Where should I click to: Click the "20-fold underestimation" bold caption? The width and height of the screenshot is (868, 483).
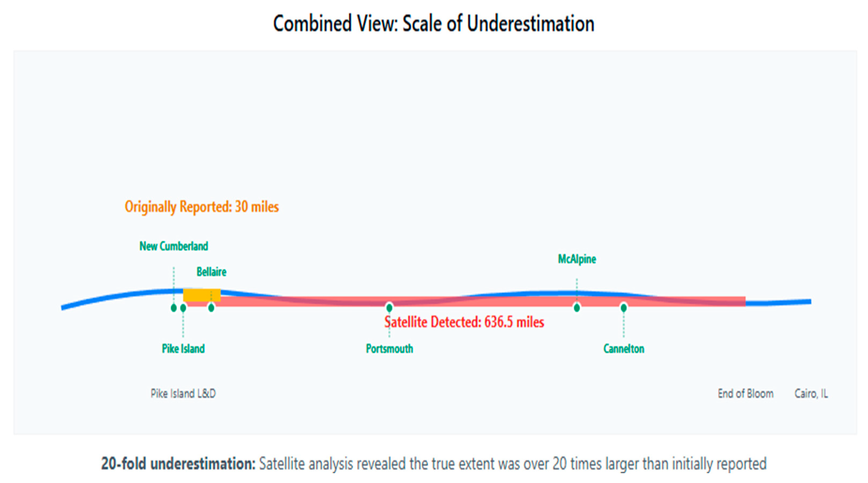point(178,464)
